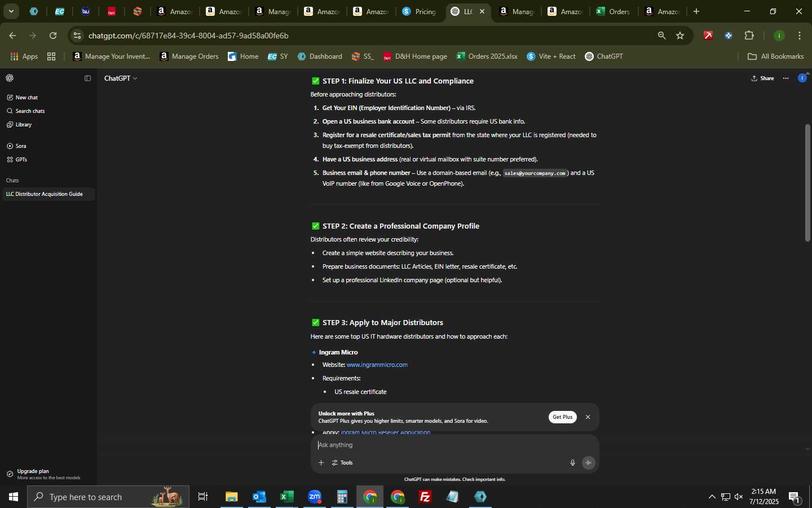The height and width of the screenshot is (508, 812).
Task: Open the Manage Orders bookmark
Action: 189,56
